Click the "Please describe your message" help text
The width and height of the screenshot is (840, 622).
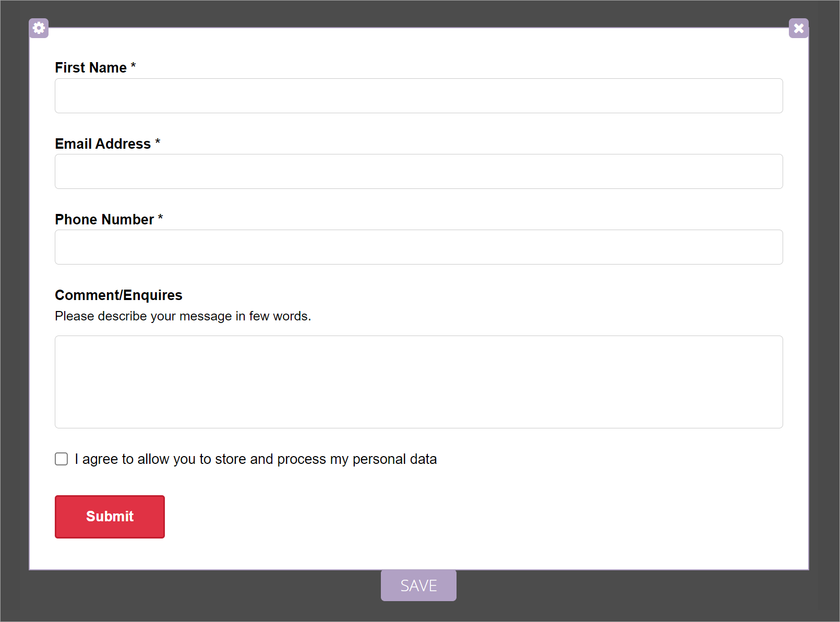point(183,316)
